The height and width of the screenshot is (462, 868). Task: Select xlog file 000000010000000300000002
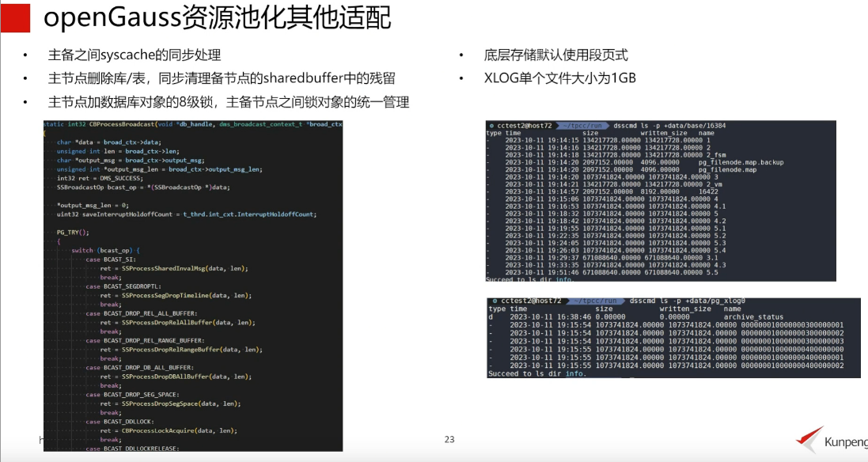[666, 333]
